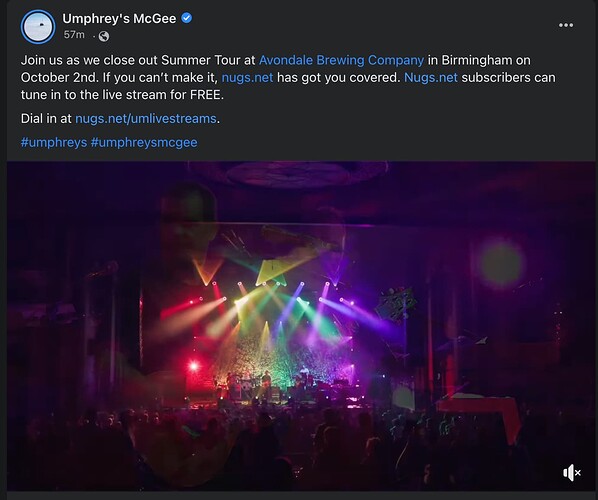The image size is (598, 500).
Task: Click the October 2nd date in the post
Action: [x=59, y=77]
